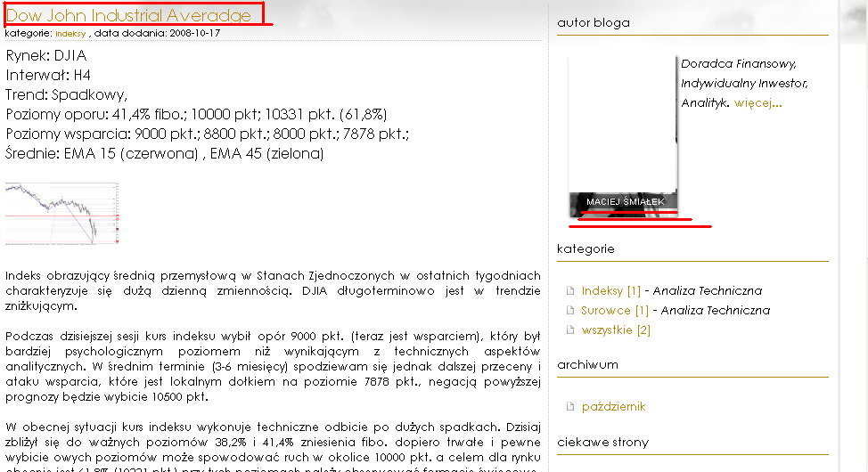The height and width of the screenshot is (472, 868).
Task: Click the 'Doradca Finansowy,' description text
Action: tap(739, 63)
